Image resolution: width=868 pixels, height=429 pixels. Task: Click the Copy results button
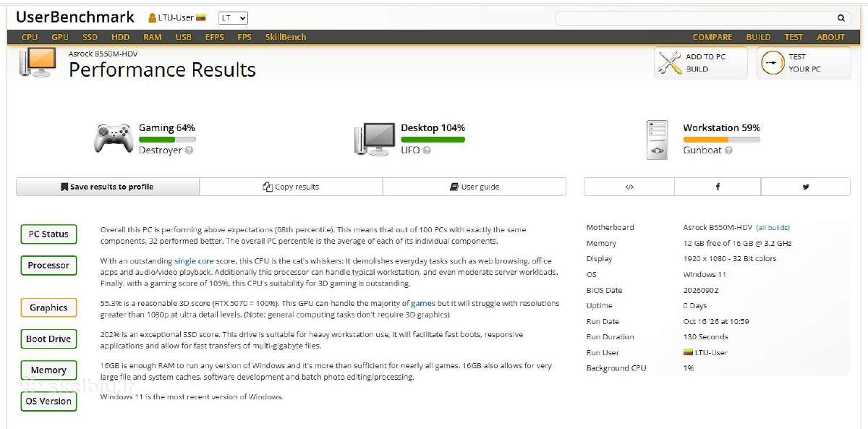pyautogui.click(x=292, y=187)
